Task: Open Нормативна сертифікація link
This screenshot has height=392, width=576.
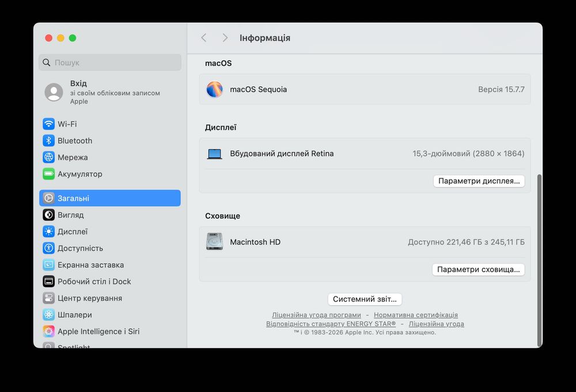Action: [x=416, y=315]
